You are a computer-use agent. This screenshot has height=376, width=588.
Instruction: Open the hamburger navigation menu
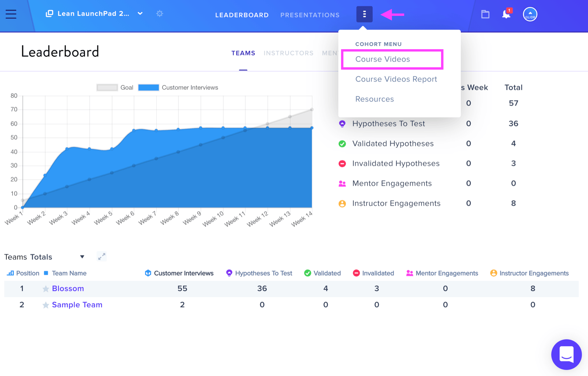11,14
